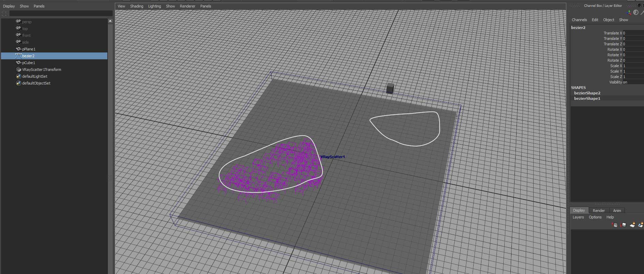Click the Outliner search input field
Image resolution: width=644 pixels, height=274 pixels.
(61, 13)
